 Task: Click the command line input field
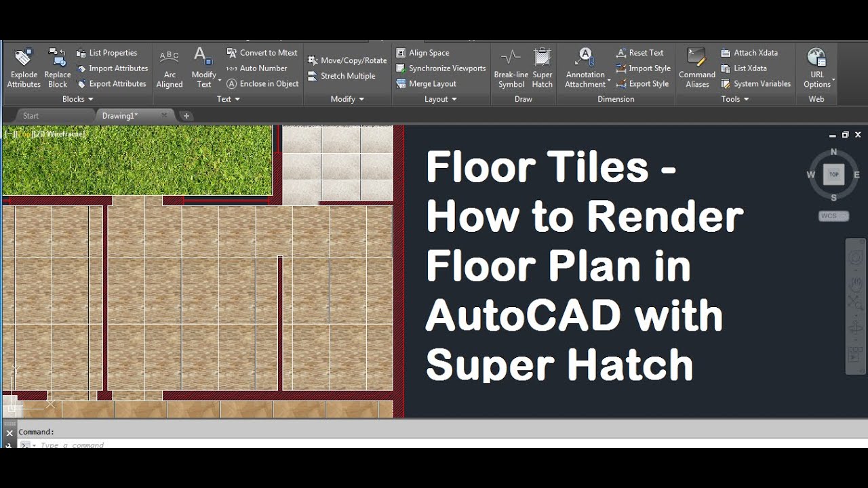coord(441,445)
